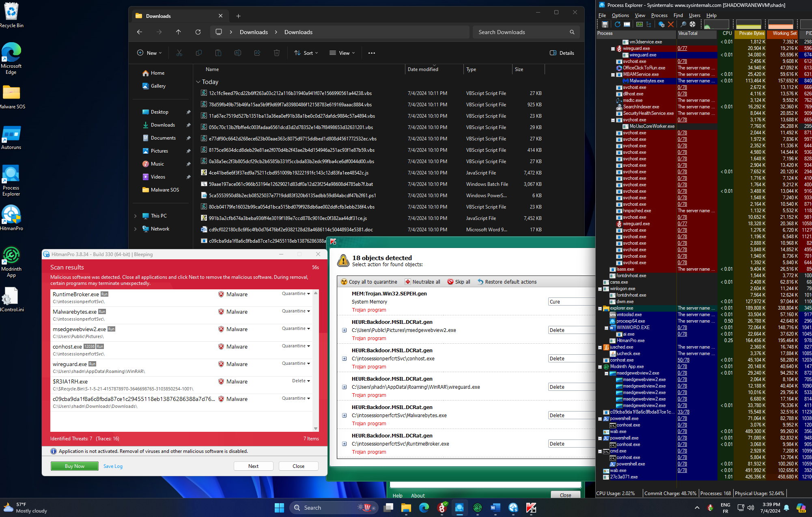Viewport: 812px width, 517px height.
Task: Click the Find Handle magnifier icon
Action: tap(683, 24)
